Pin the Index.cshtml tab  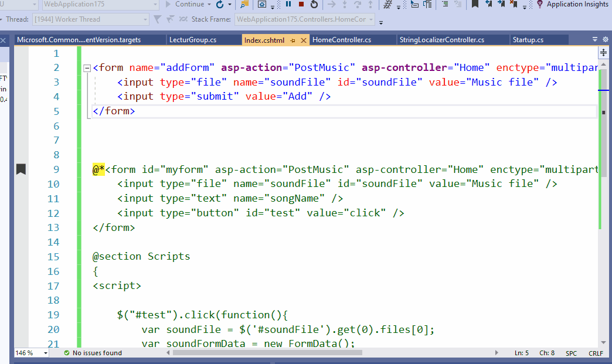(292, 40)
